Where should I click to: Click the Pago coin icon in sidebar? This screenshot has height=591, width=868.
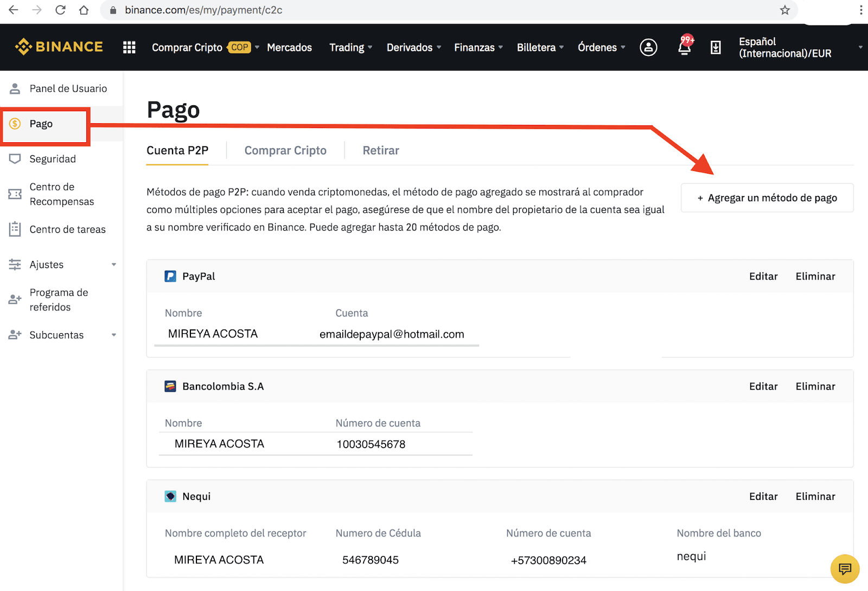[x=15, y=124]
